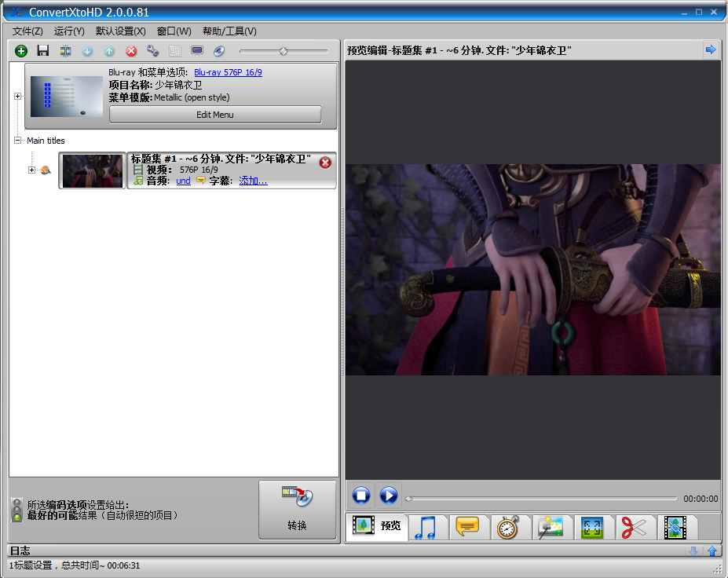
Task: Open the image effects wand tab
Action: coord(551,528)
